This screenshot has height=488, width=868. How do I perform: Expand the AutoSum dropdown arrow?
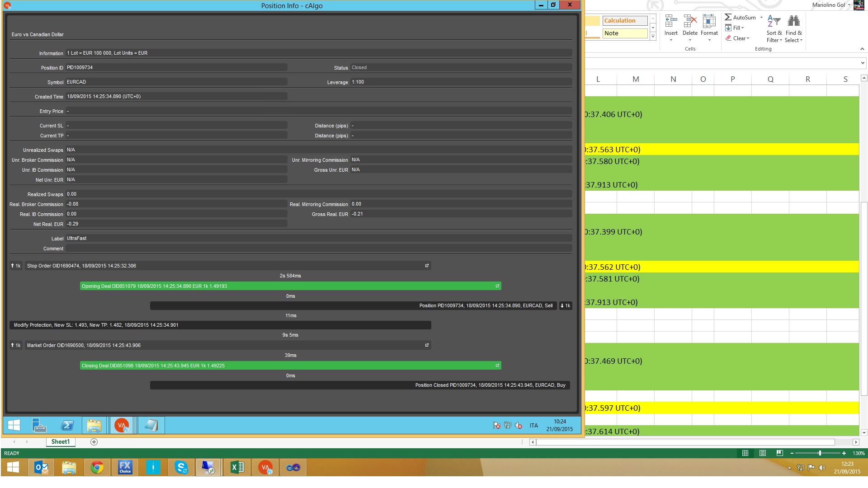[x=762, y=18]
